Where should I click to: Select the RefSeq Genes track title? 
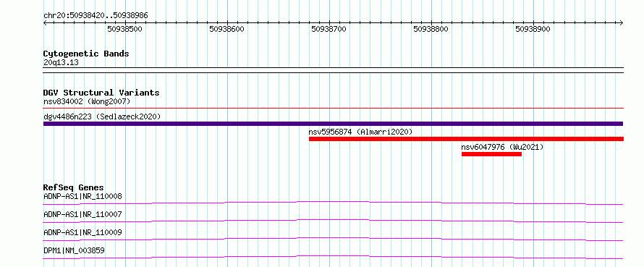coord(73,187)
